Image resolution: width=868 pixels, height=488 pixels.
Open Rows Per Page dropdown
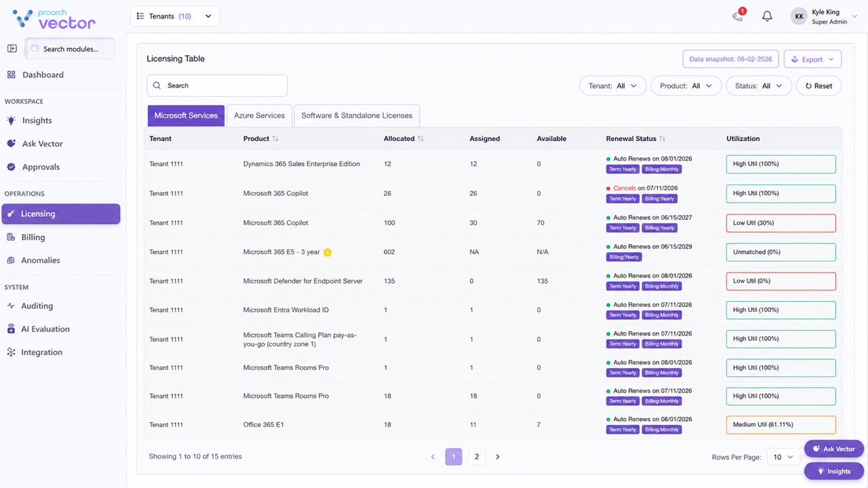(x=783, y=457)
